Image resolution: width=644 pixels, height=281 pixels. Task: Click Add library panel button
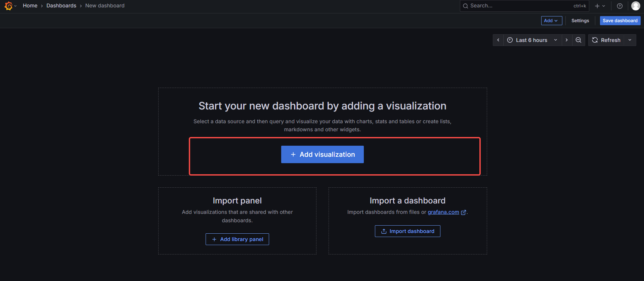(237, 239)
